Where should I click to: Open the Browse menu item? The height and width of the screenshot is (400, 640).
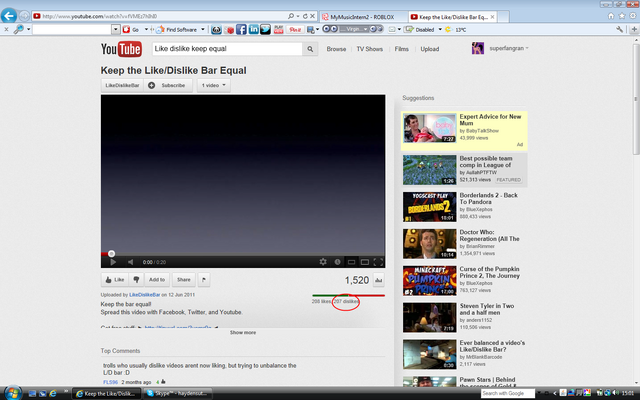[336, 49]
